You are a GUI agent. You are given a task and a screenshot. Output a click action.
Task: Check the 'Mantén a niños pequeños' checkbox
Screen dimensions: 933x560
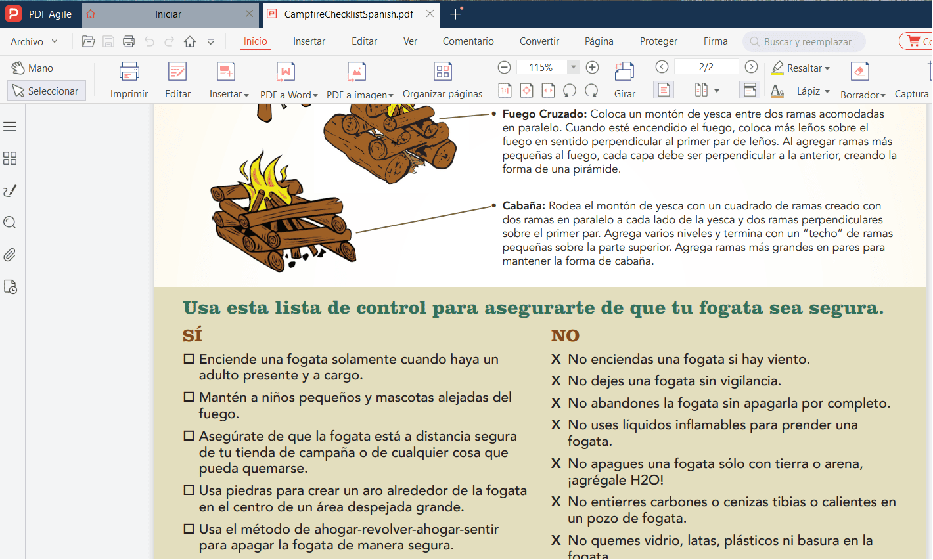(189, 397)
